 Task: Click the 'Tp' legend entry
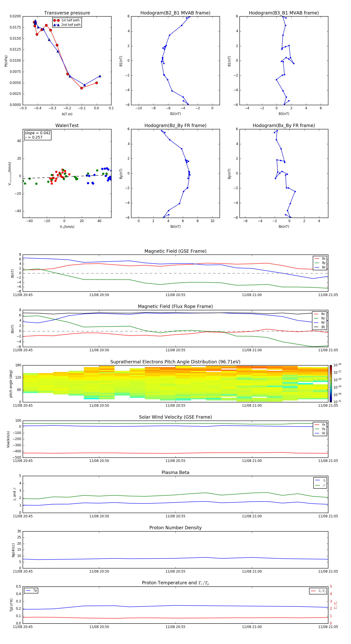(31, 591)
